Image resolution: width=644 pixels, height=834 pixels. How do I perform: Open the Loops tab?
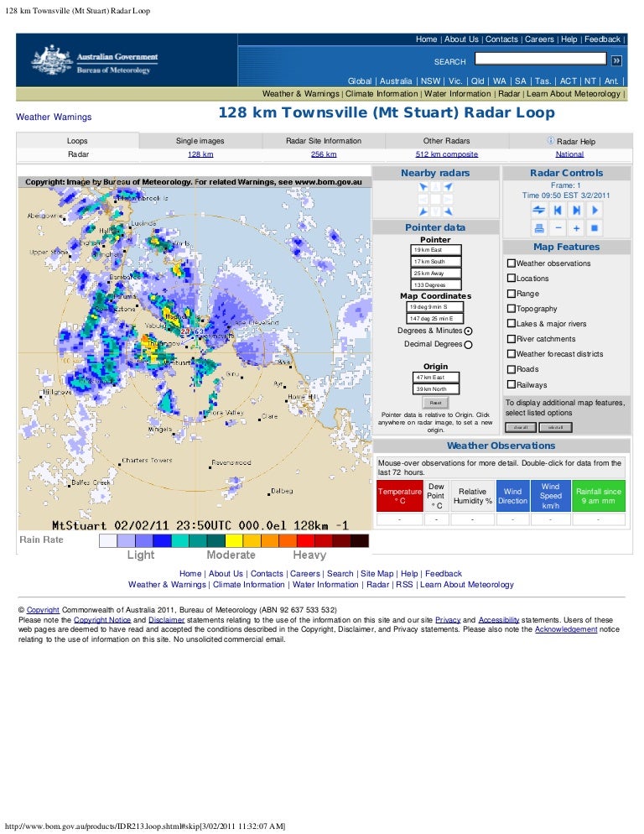coord(78,141)
